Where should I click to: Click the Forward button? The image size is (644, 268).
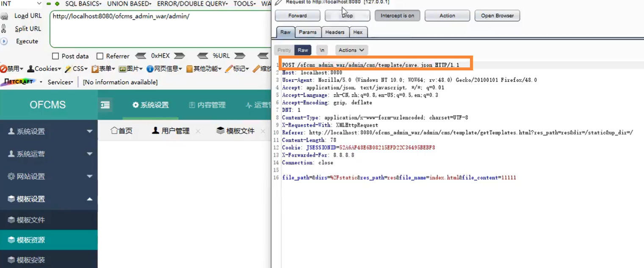pos(298,16)
